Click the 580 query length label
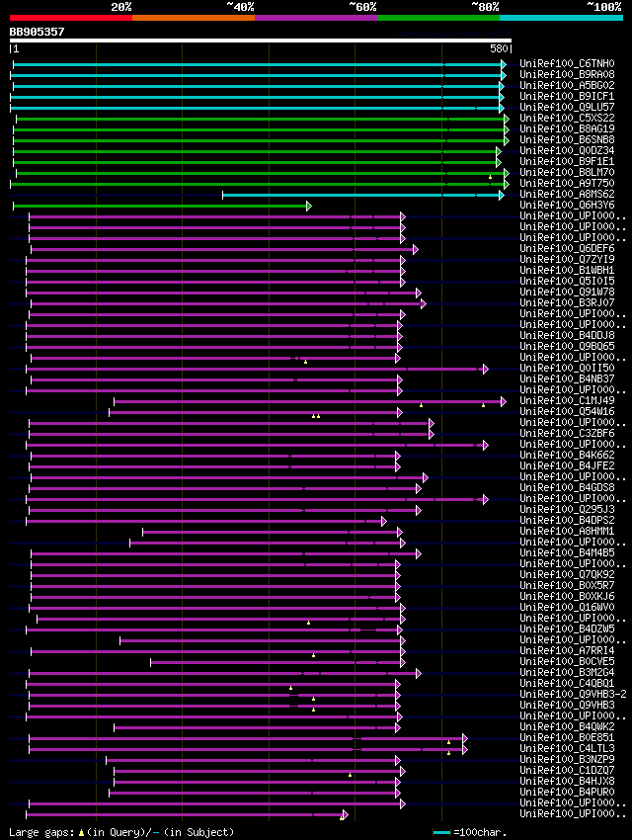 tap(499, 48)
